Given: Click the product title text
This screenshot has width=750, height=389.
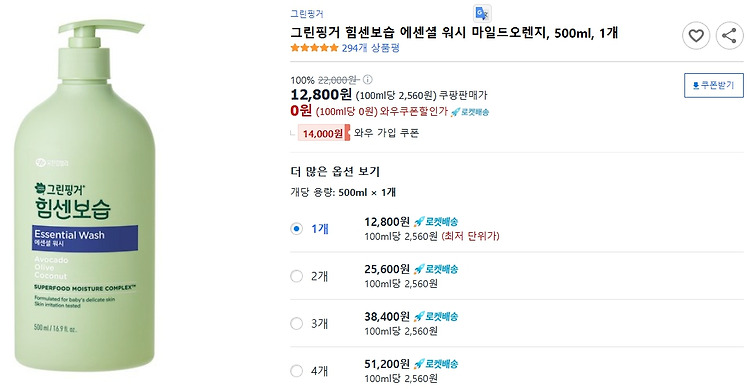Looking at the screenshot, I should pyautogui.click(x=454, y=33).
